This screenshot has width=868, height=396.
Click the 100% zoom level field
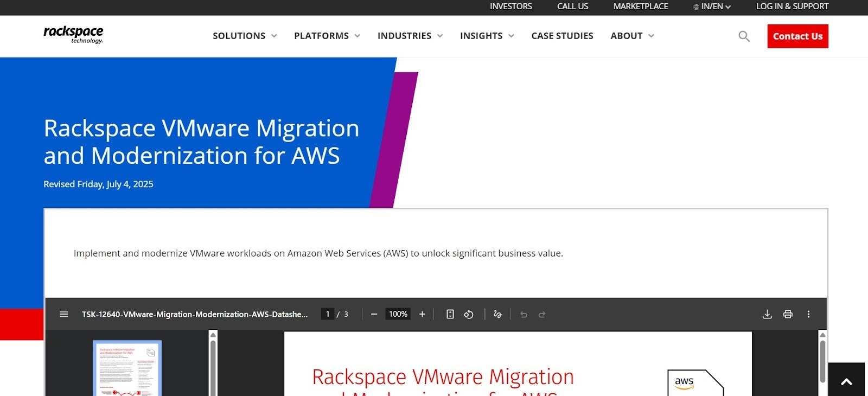click(398, 314)
